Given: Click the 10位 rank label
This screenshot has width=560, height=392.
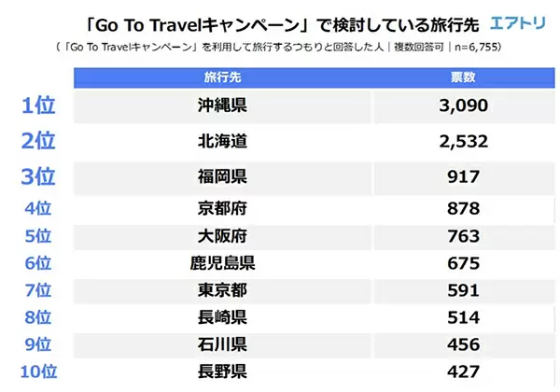Looking at the screenshot, I should coord(38,371).
